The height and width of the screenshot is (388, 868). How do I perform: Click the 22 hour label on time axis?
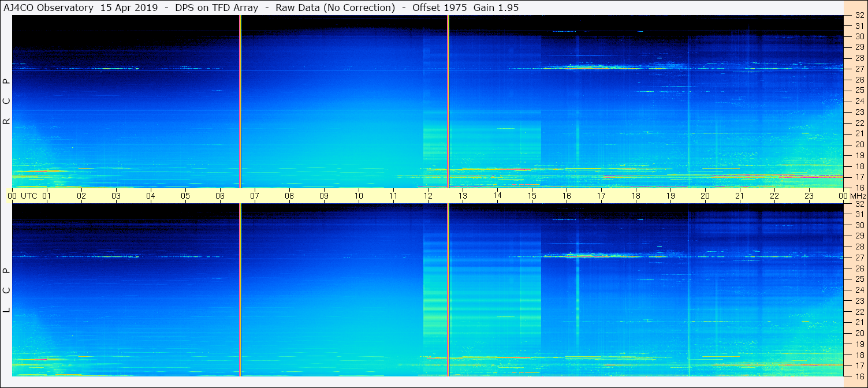774,196
